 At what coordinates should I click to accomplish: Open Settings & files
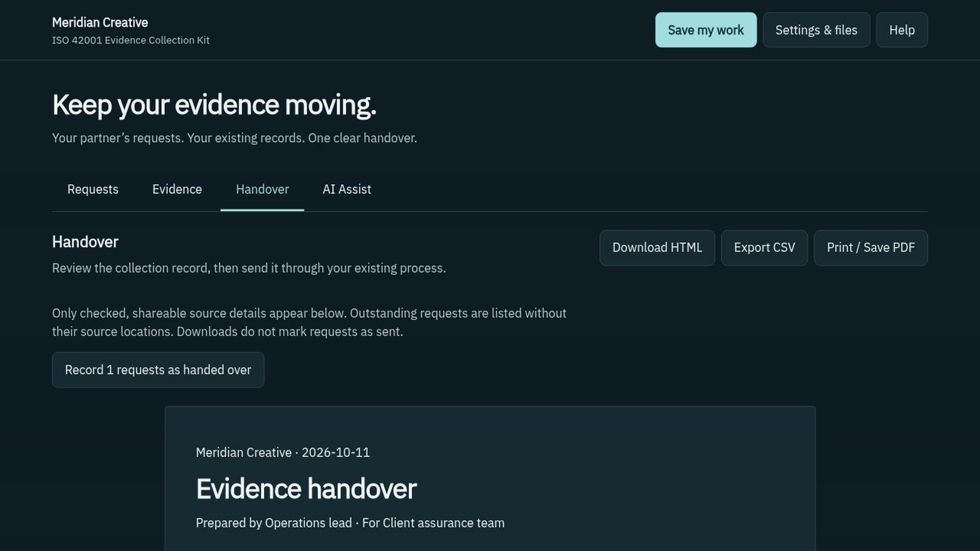816,30
